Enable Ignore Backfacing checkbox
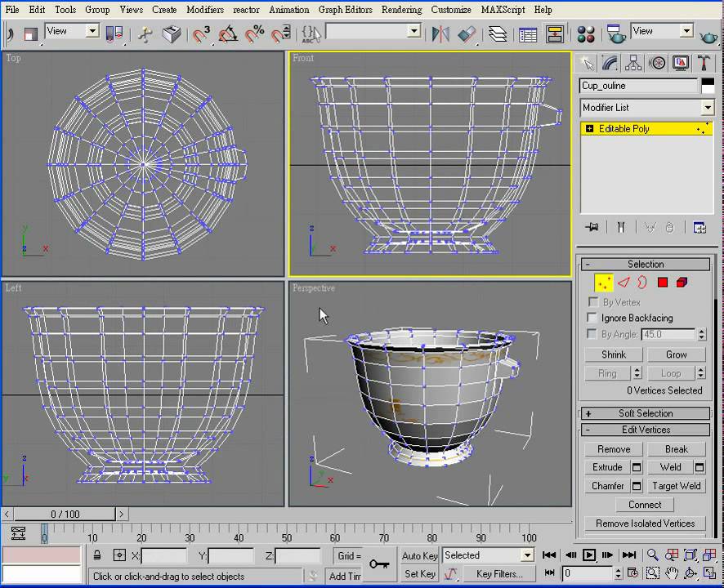 coord(592,317)
